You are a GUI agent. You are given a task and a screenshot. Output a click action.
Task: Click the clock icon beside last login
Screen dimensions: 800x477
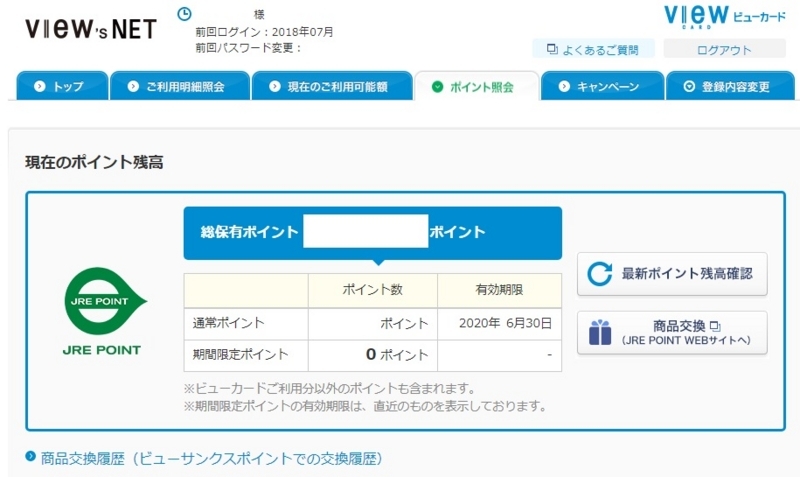[184, 14]
